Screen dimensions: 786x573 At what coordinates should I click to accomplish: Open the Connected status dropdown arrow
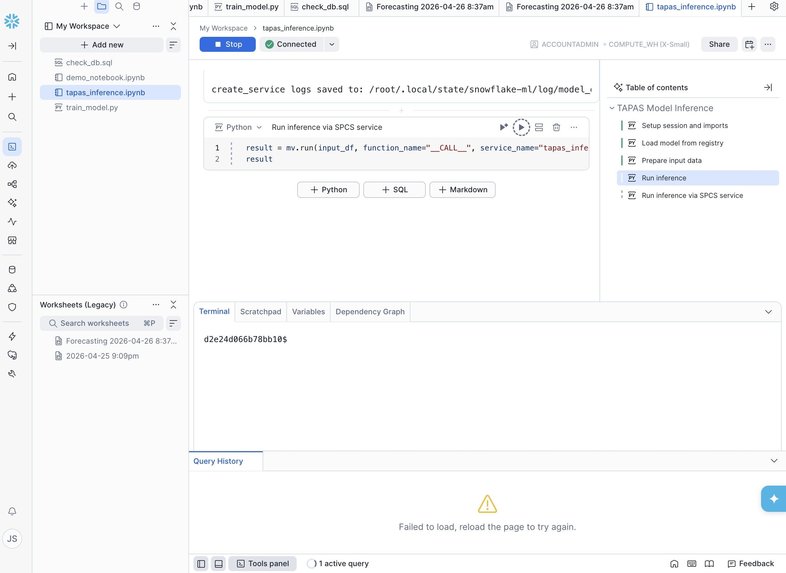tap(331, 45)
